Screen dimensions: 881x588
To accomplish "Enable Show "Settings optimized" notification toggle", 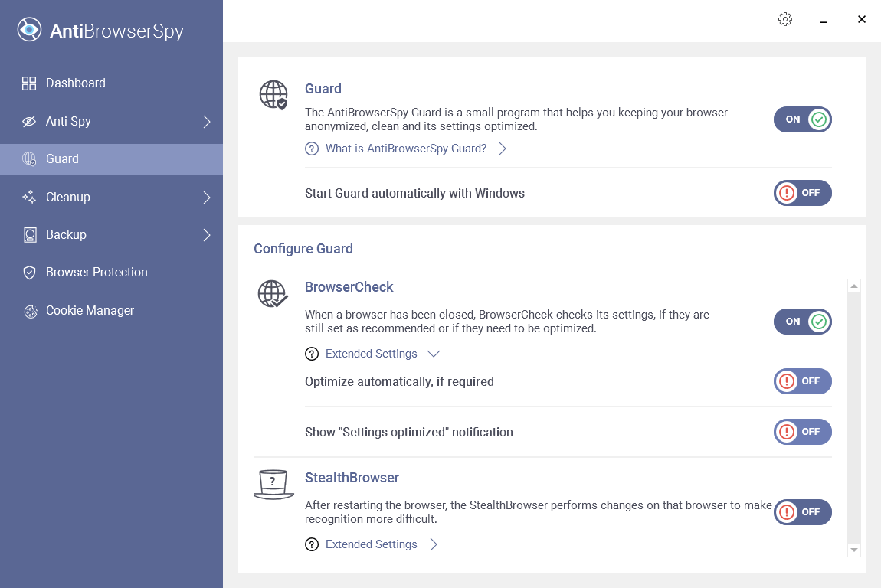I will [x=802, y=432].
